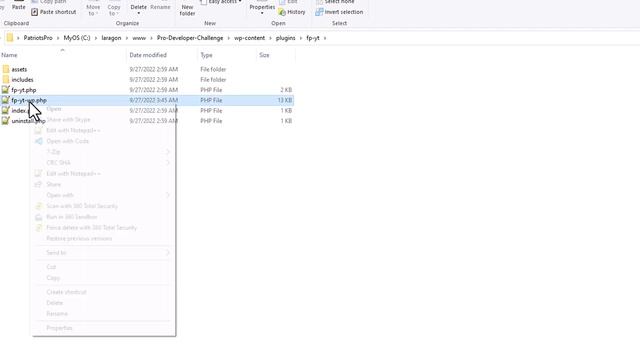The width and height of the screenshot is (640, 360).
Task: Click Invert selection in Select group
Action: coord(339,12)
